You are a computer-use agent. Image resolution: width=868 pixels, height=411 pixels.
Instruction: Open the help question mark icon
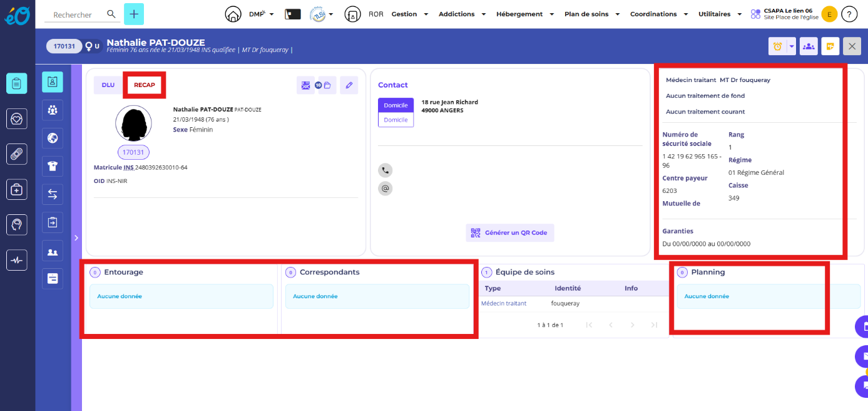(849, 14)
